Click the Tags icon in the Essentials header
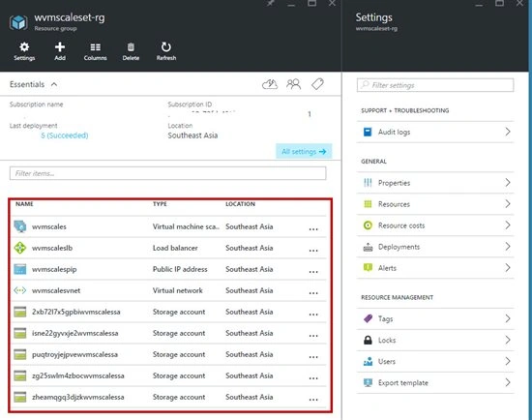 317,84
